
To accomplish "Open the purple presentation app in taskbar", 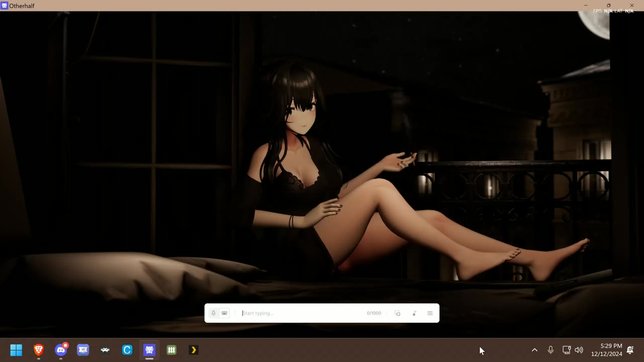I will (x=83, y=350).
